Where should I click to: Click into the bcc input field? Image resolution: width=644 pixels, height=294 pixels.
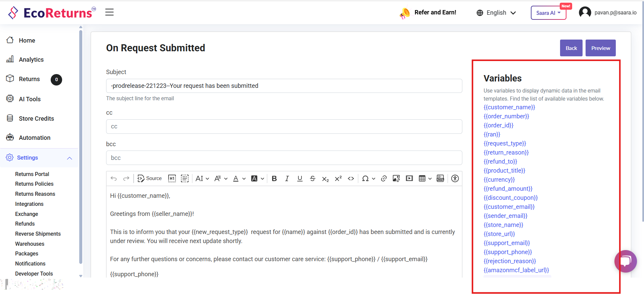pos(284,158)
